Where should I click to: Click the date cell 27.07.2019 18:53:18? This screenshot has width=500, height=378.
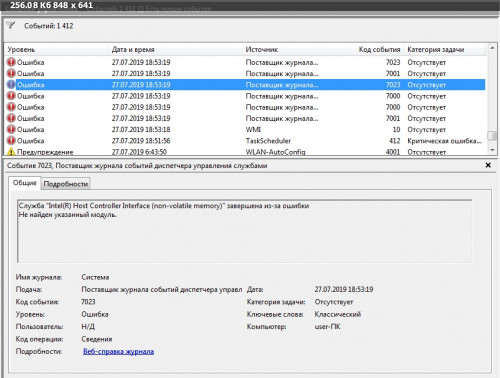tap(141, 129)
